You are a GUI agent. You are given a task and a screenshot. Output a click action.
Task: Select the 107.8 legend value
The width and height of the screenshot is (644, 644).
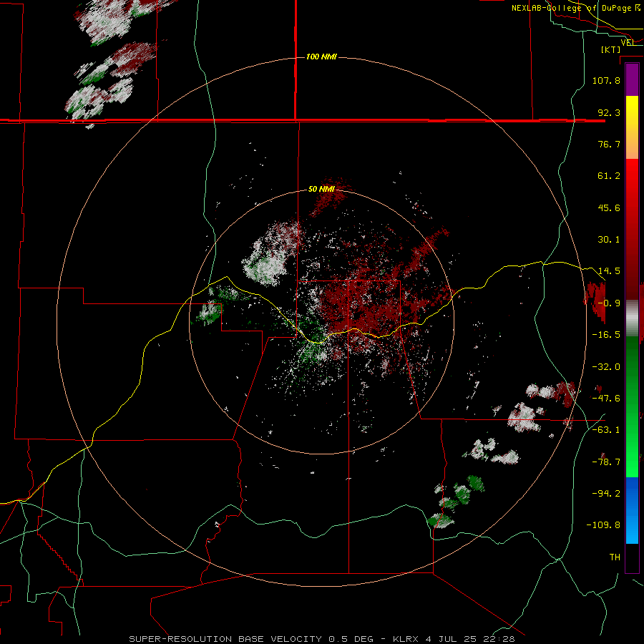pos(606,80)
